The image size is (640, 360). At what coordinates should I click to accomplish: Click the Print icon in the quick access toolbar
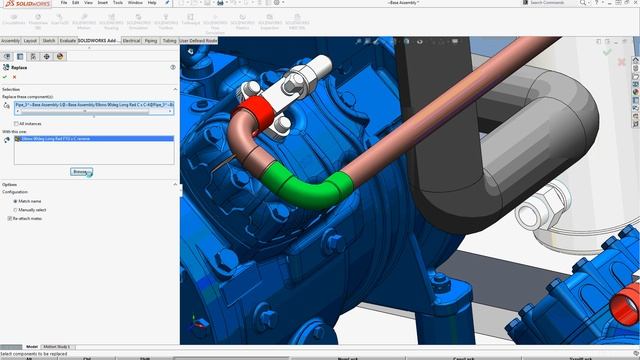coord(220,3)
